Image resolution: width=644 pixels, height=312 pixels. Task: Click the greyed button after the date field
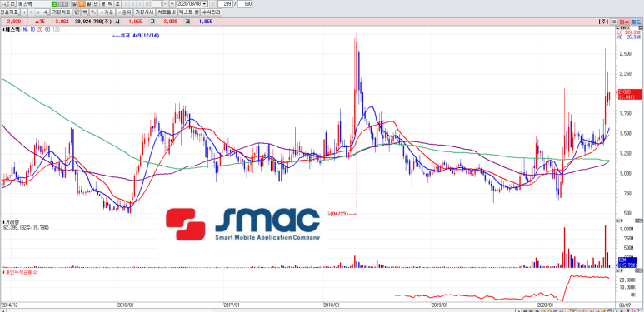tap(212, 3)
